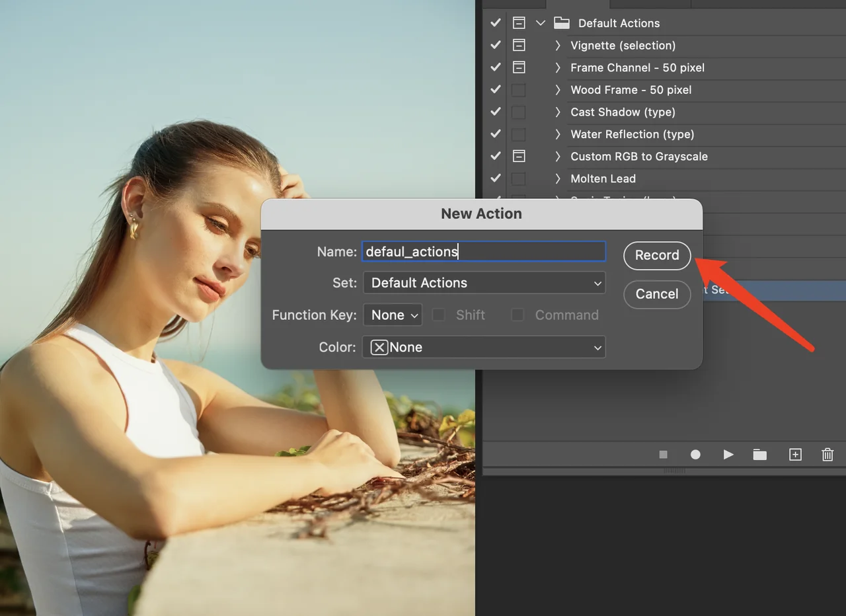Create a new set with the folder icon
Screen dimensions: 846x616
[760, 455]
